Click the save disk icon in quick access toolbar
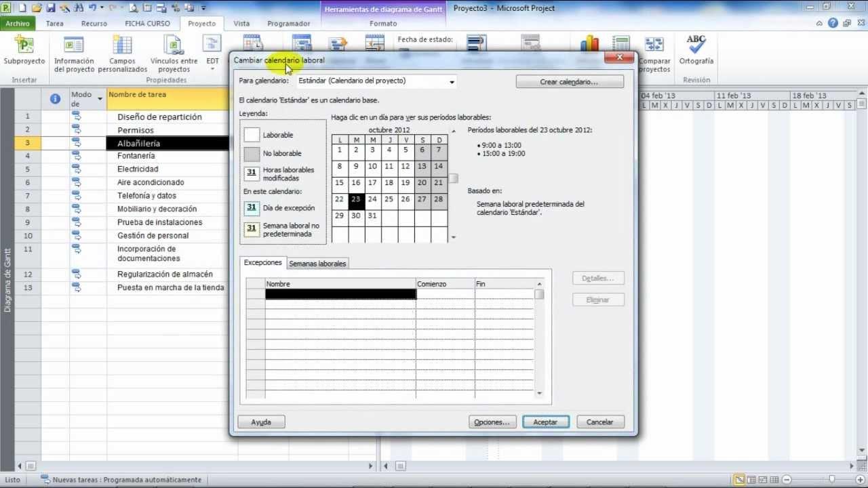Image resolution: width=868 pixels, height=488 pixels. [x=51, y=8]
